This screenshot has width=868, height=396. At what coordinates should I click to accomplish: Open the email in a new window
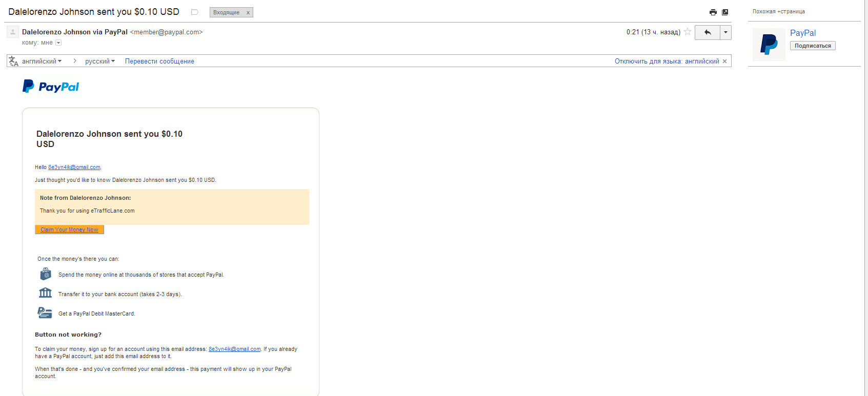(725, 12)
